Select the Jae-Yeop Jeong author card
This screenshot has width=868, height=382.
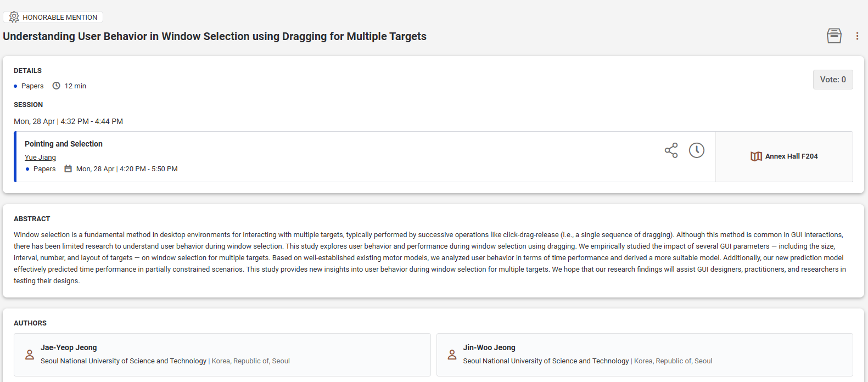[x=222, y=355]
